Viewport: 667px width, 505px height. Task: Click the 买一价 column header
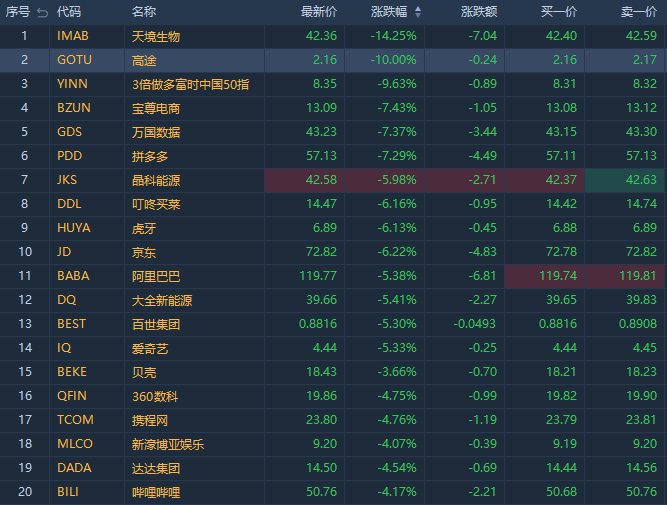click(x=559, y=12)
